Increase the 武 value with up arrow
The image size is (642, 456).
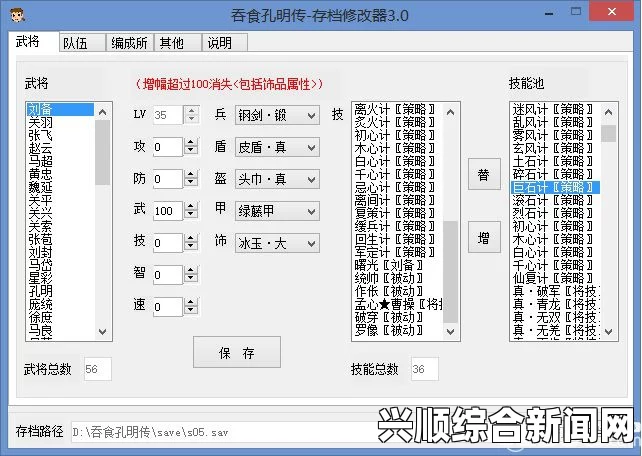click(191, 206)
